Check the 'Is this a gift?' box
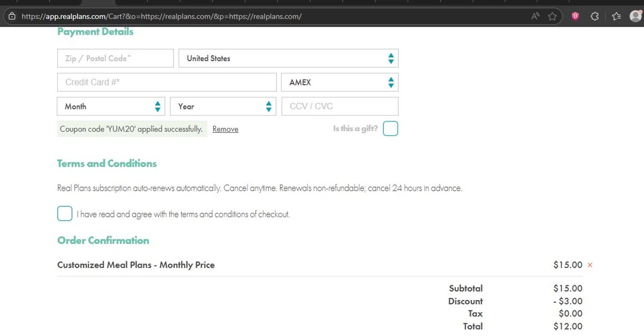644x336 pixels. pos(390,128)
